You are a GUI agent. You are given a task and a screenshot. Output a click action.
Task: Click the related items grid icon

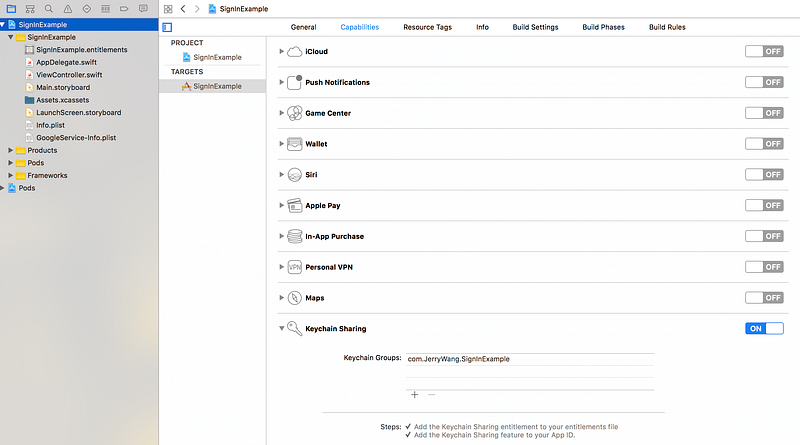tap(168, 9)
